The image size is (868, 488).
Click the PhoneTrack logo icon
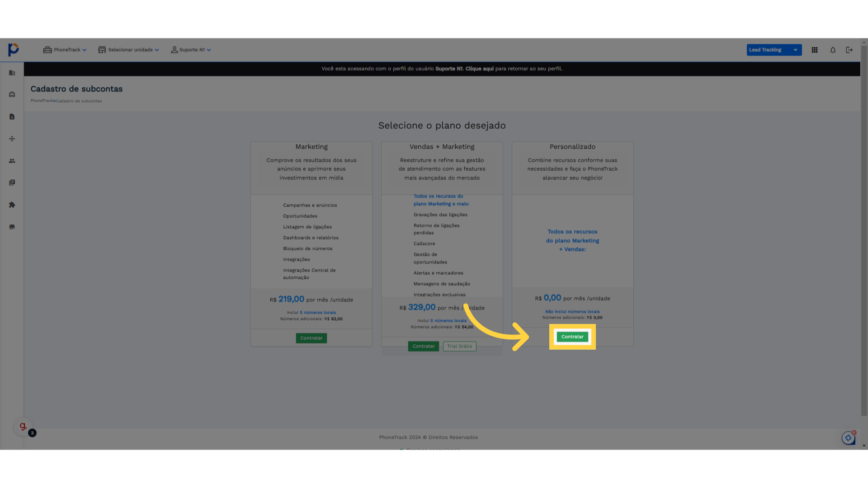(14, 49)
